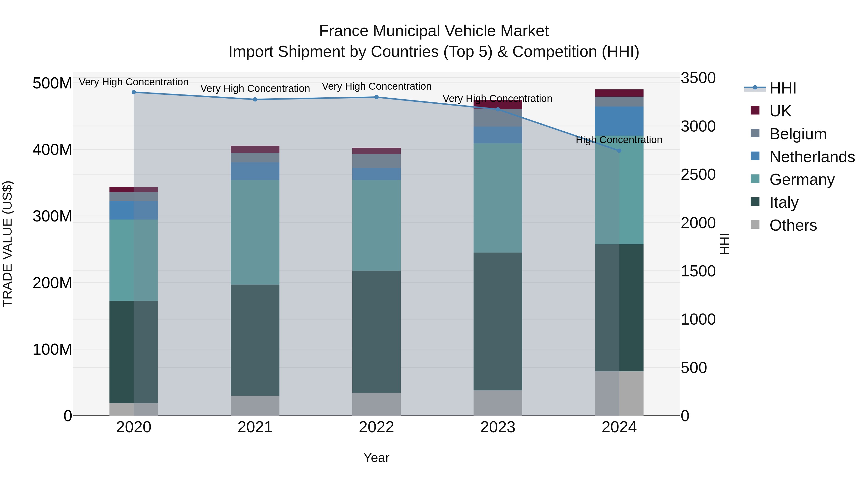Click the Belgium segment in 2023 bar
Screen dimensions: 868x488
coord(498,118)
